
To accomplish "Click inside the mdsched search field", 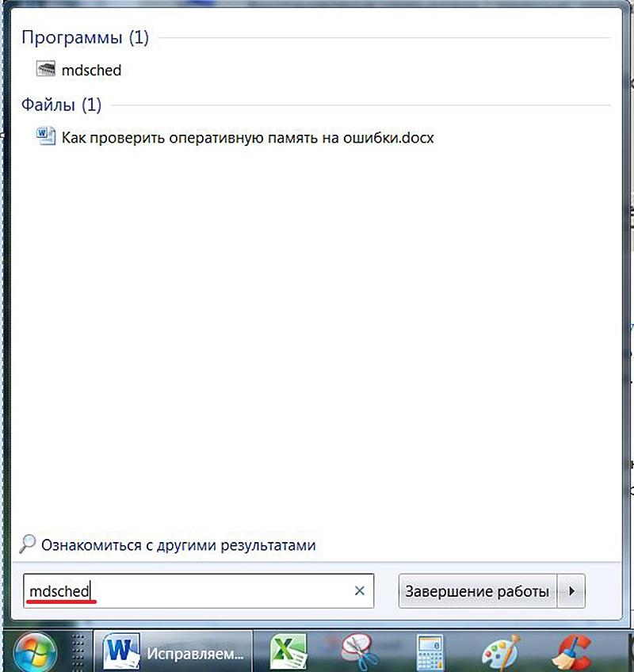I will [198, 591].
